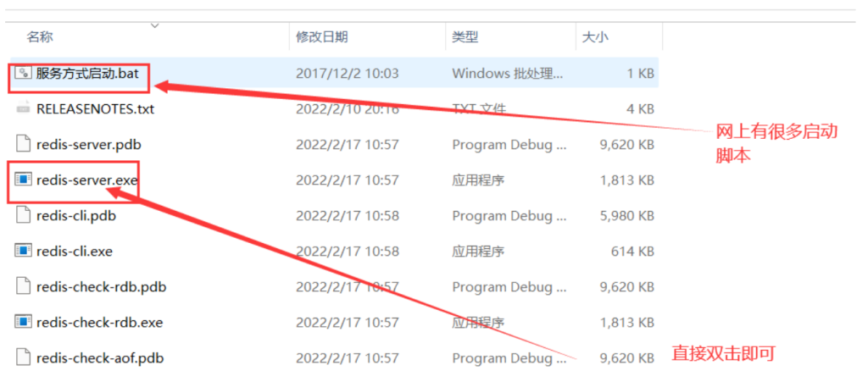This screenshot has width=868, height=382.
Task: Click file name redis-check-aof.pdb
Action: click(x=100, y=357)
